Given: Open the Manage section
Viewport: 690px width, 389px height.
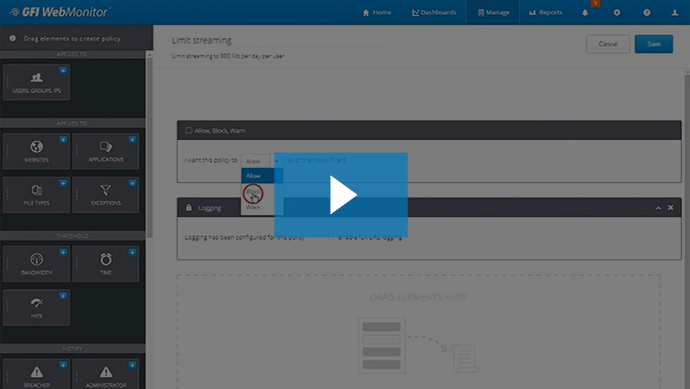Looking at the screenshot, I should (x=493, y=12).
